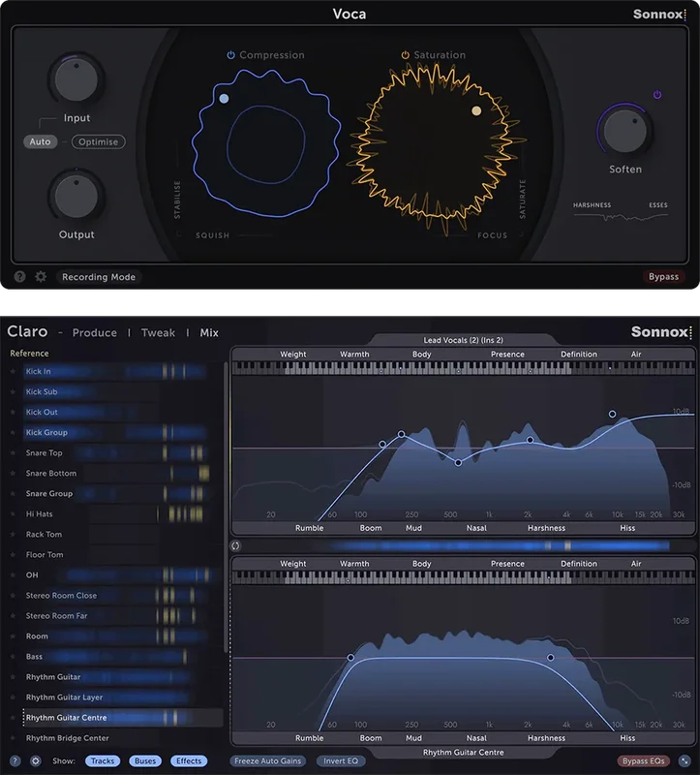Open Voca settings gear icon
Screen dimensions: 700x775
pyautogui.click(x=41, y=277)
